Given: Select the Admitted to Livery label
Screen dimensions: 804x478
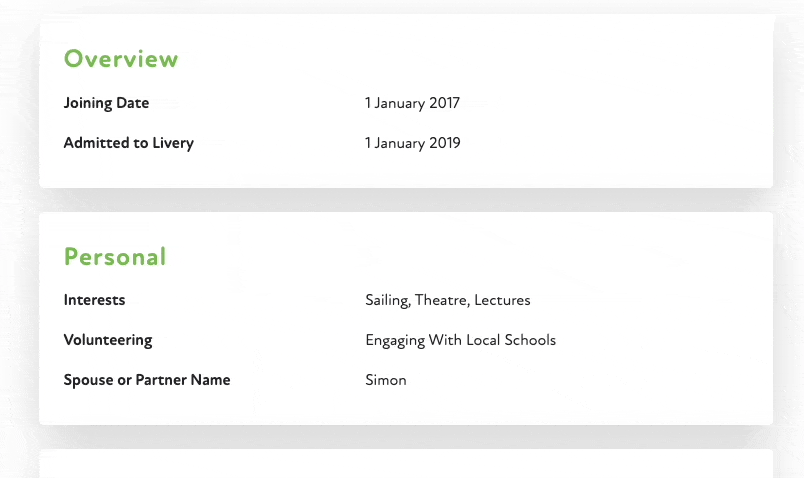Looking at the screenshot, I should [128, 143].
